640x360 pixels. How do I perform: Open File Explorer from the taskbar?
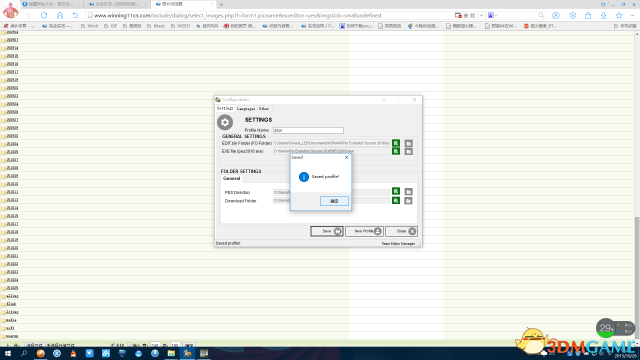[171, 353]
